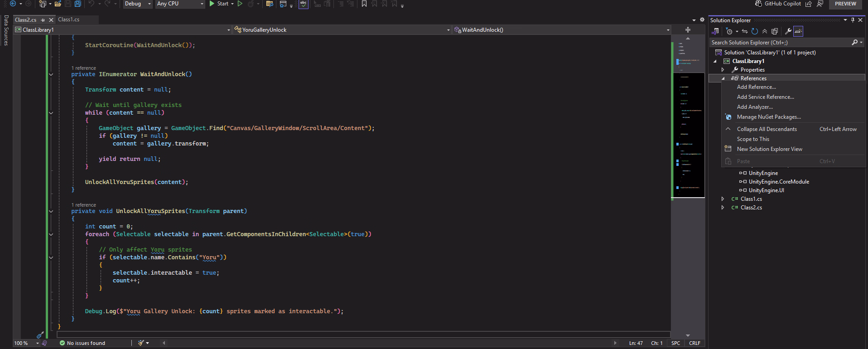Open the Any CPU platform dropdown

click(180, 4)
